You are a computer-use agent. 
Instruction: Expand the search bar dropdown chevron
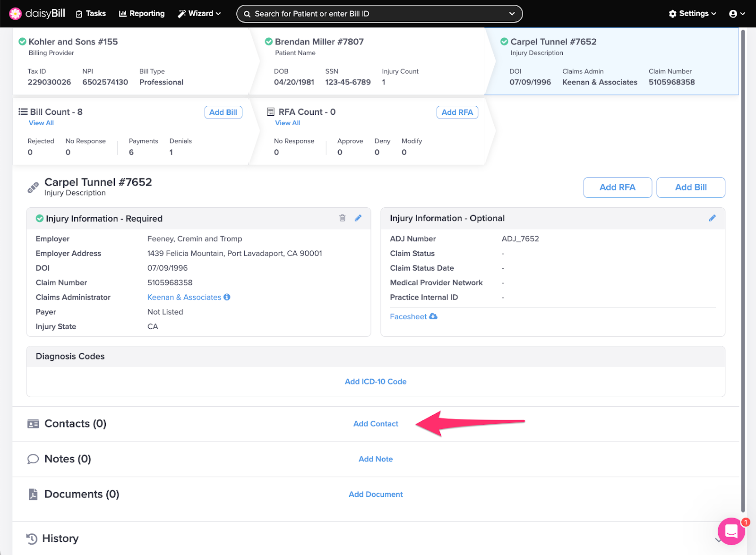click(512, 14)
